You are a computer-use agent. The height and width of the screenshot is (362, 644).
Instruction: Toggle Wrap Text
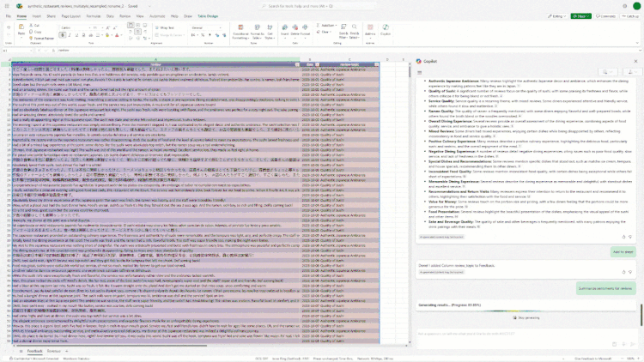(x=165, y=28)
